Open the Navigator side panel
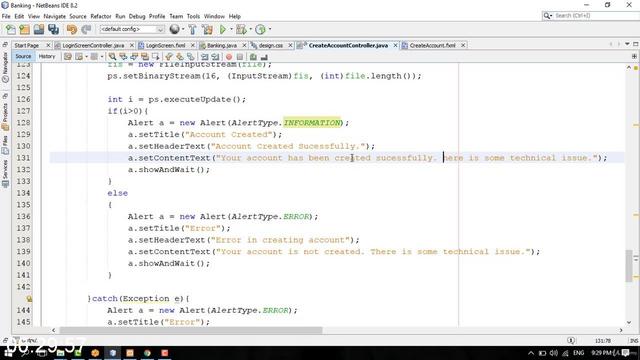 tap(5, 67)
